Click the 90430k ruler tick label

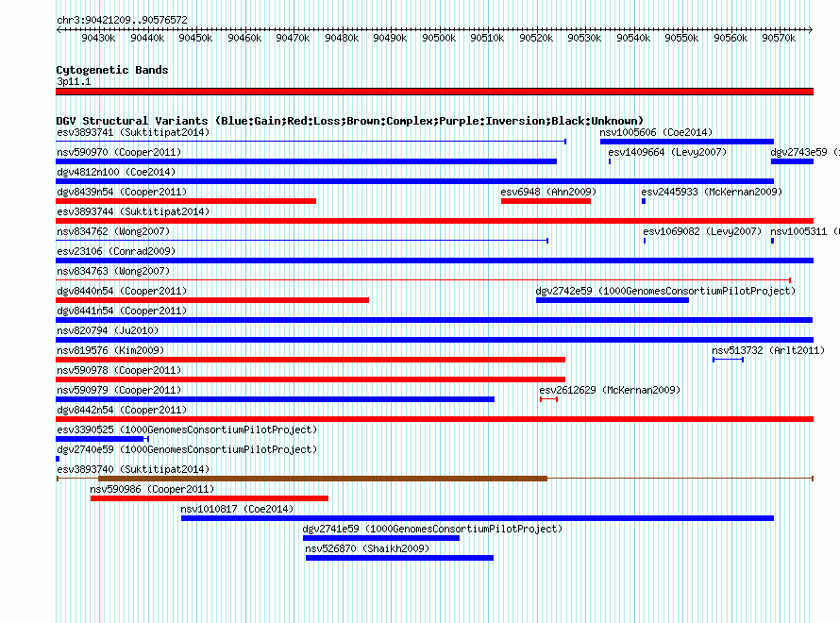98,38
